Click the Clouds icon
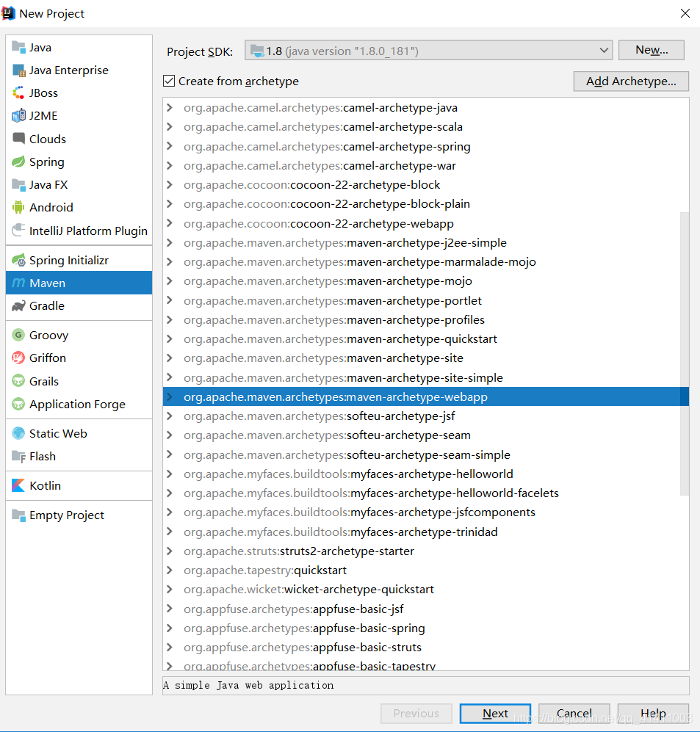The image size is (700, 732). pos(18,139)
